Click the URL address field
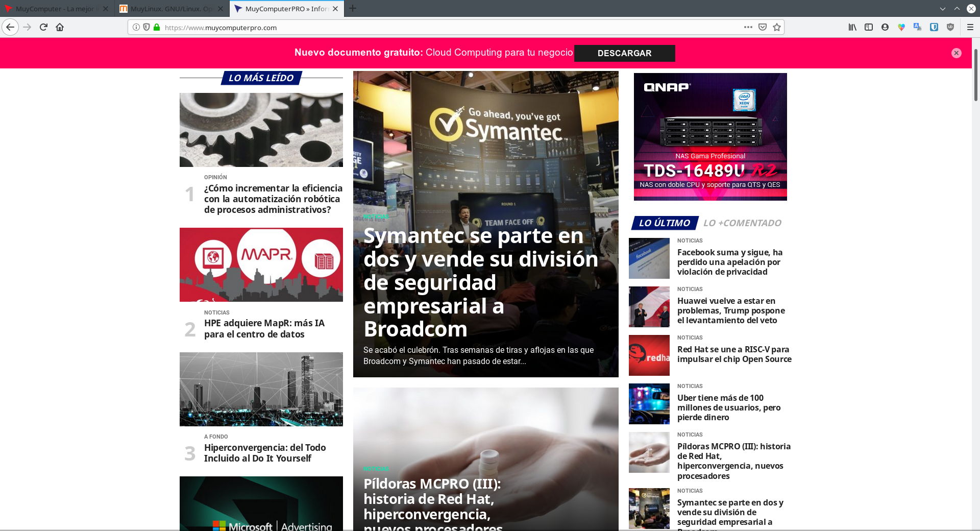Viewport: 980px width, 531px height. tap(449, 28)
